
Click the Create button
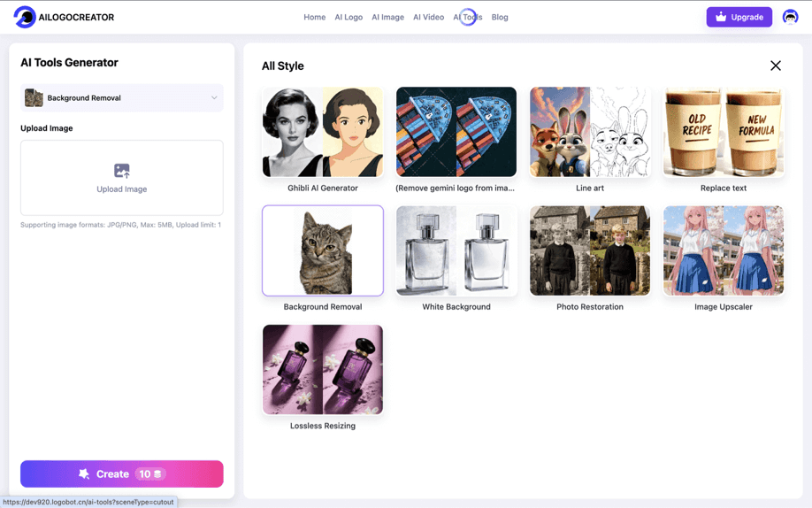[x=122, y=473]
